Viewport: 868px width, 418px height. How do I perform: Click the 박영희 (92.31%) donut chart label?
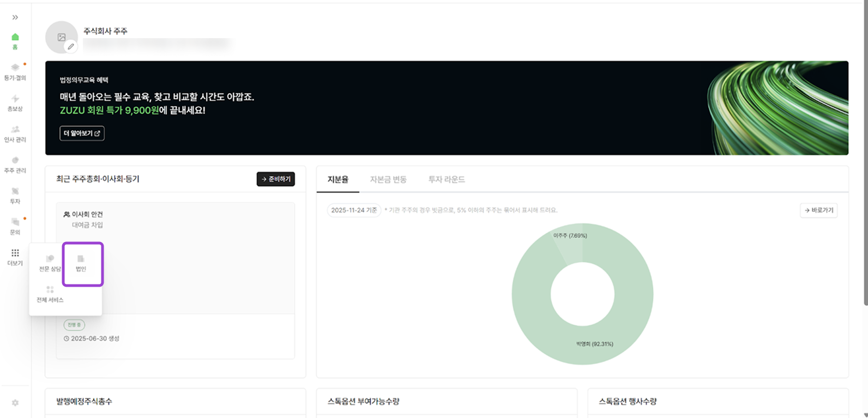[x=594, y=344]
